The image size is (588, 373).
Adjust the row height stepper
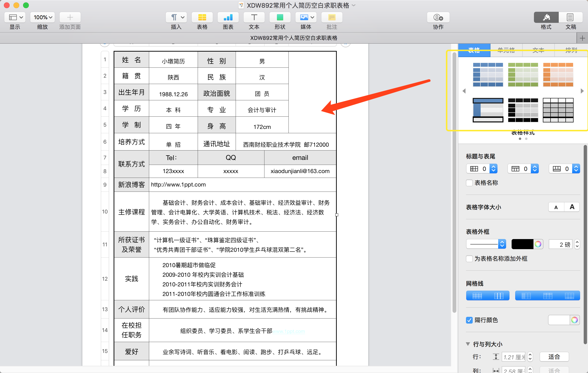click(x=530, y=357)
